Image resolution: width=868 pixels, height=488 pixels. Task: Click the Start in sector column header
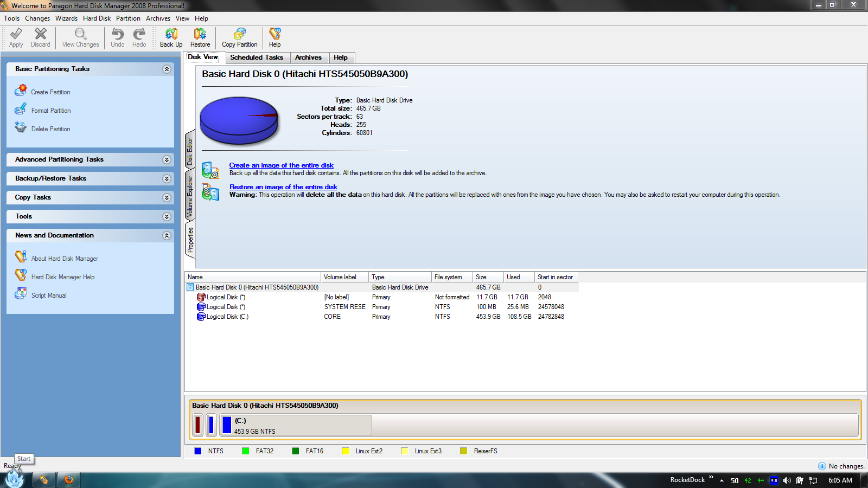click(556, 277)
